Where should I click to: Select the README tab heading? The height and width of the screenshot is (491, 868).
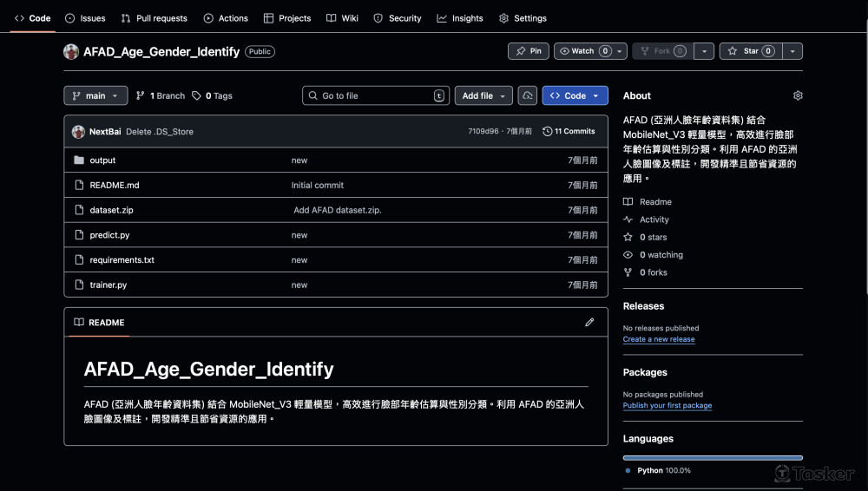pyautogui.click(x=99, y=322)
